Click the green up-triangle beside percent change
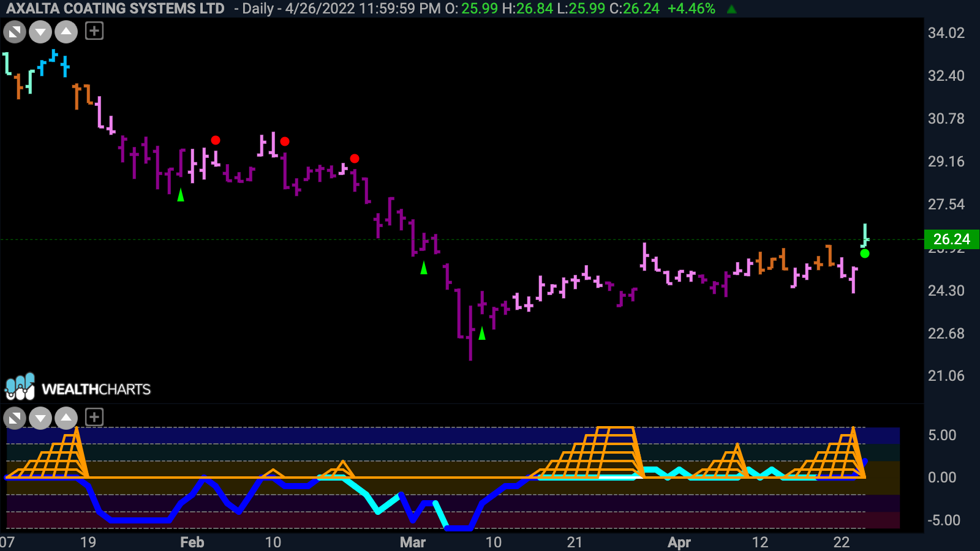This screenshot has height=551, width=980. [x=731, y=9]
